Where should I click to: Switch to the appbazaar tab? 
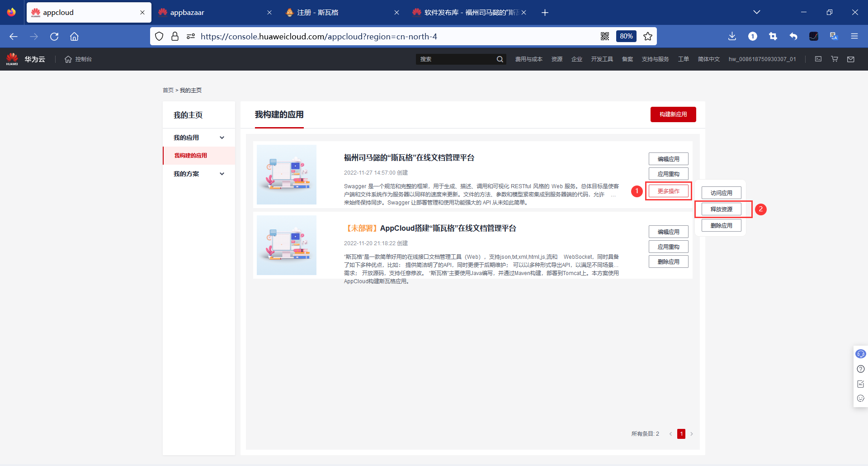(x=215, y=13)
